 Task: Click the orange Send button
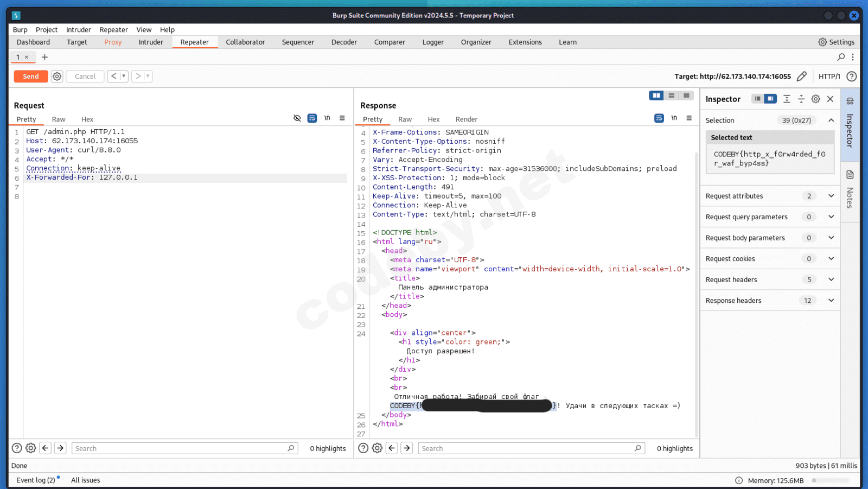[x=31, y=77]
